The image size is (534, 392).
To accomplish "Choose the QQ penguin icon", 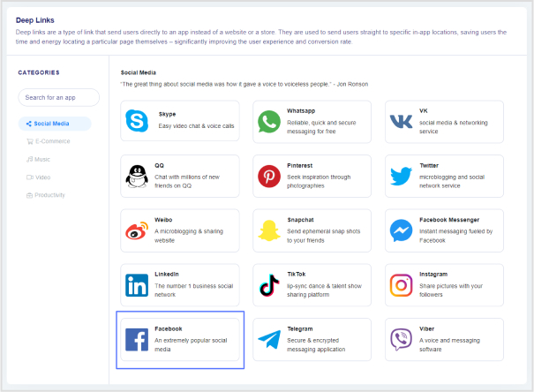I will pyautogui.click(x=137, y=176).
